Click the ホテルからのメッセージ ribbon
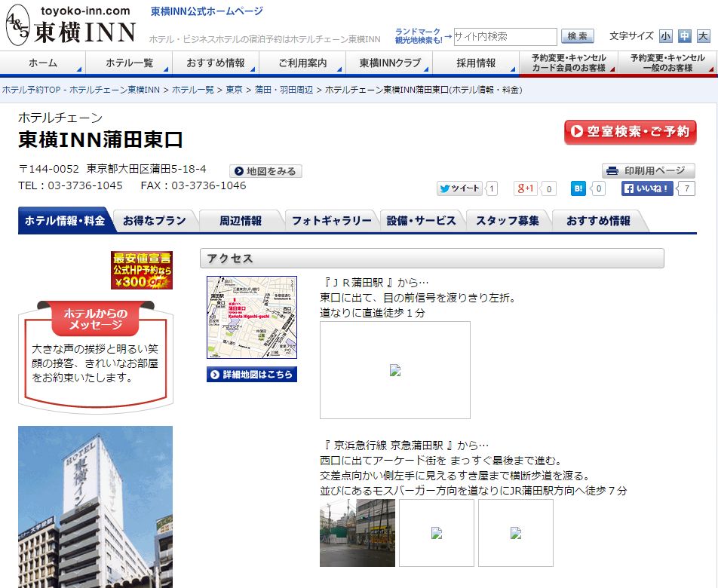This screenshot has width=718, height=588. 96,319
